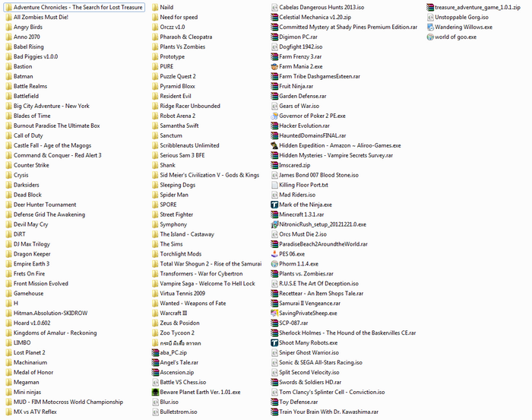
Task: Select R.U.S.E The Art Of Deception.iso
Action: pos(318,283)
